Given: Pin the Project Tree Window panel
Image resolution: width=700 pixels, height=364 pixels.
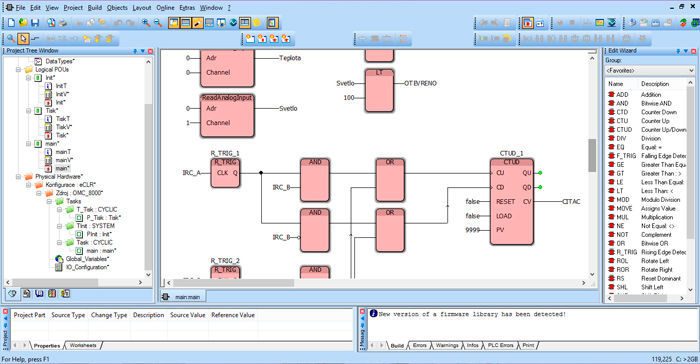Looking at the screenshot, I should 135,51.
